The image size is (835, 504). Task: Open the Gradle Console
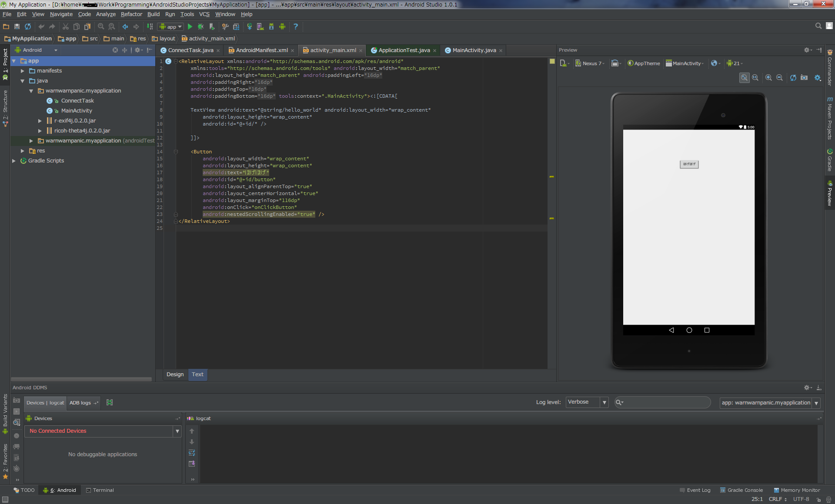point(741,490)
